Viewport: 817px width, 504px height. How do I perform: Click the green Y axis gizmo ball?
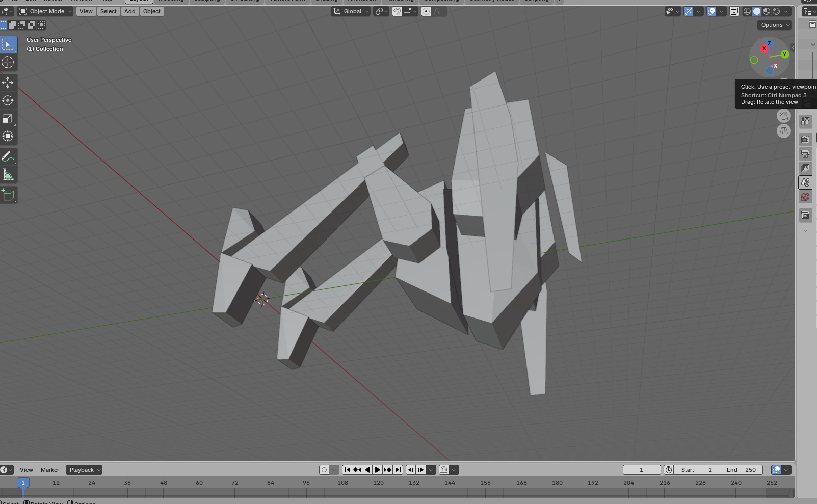point(785,54)
